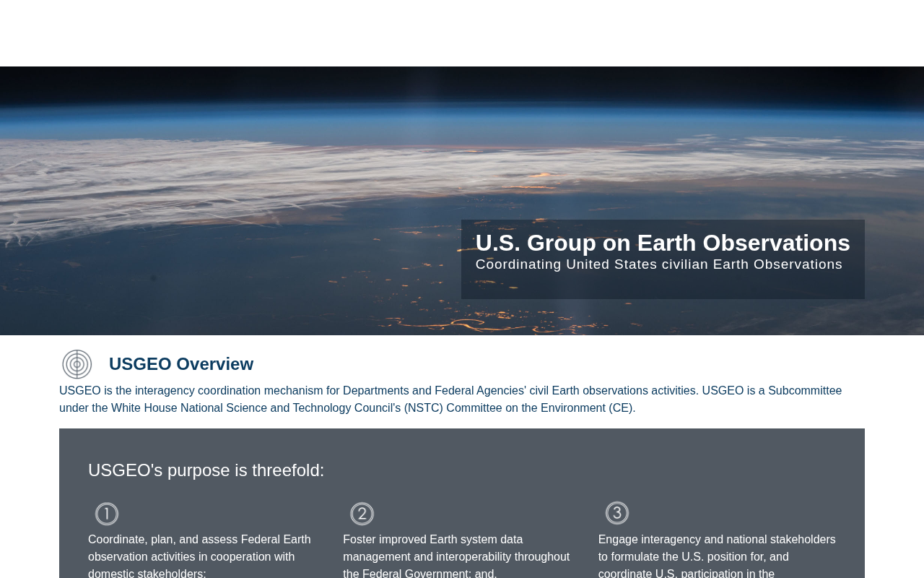Click the circled number 3 icon
Image resolution: width=924 pixels, height=578 pixels.
[617, 514]
